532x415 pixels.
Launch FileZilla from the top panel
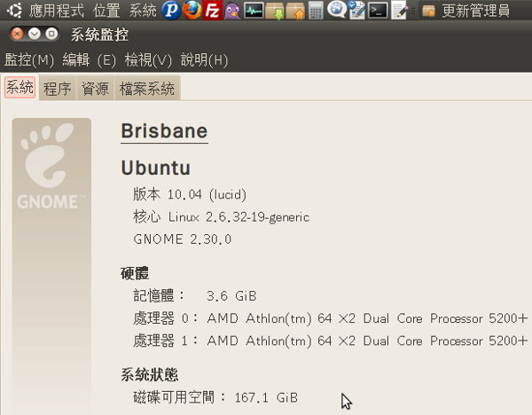[213, 10]
